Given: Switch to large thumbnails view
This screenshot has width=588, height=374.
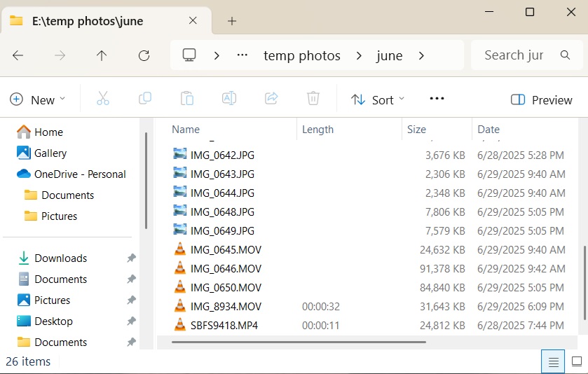Looking at the screenshot, I should click(x=577, y=362).
